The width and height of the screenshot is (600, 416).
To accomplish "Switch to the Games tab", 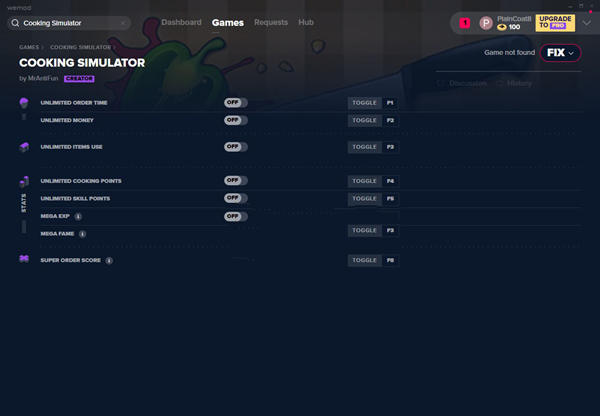I will [228, 23].
